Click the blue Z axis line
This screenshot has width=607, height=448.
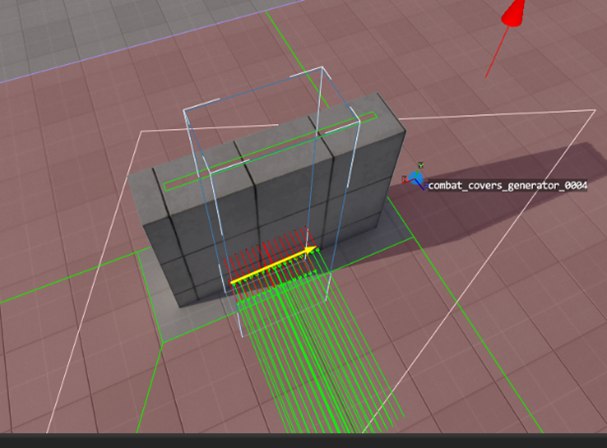click(x=422, y=185)
